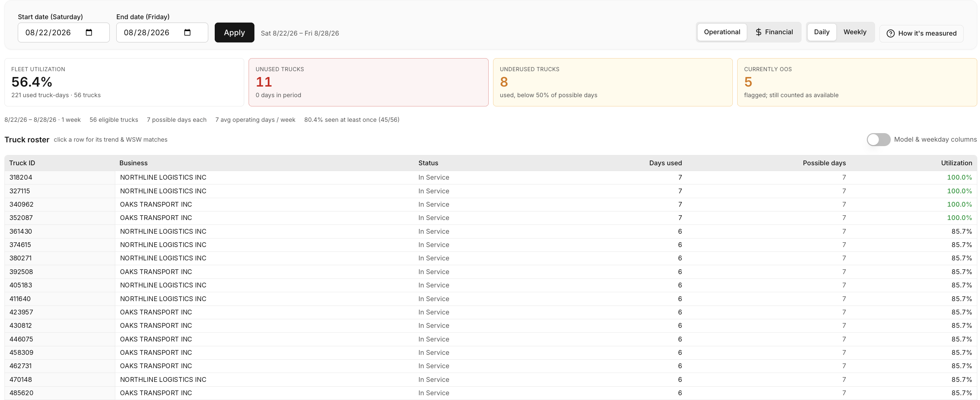Click truck ID 380271
Viewport: 980px width, 400px height.
[21, 258]
